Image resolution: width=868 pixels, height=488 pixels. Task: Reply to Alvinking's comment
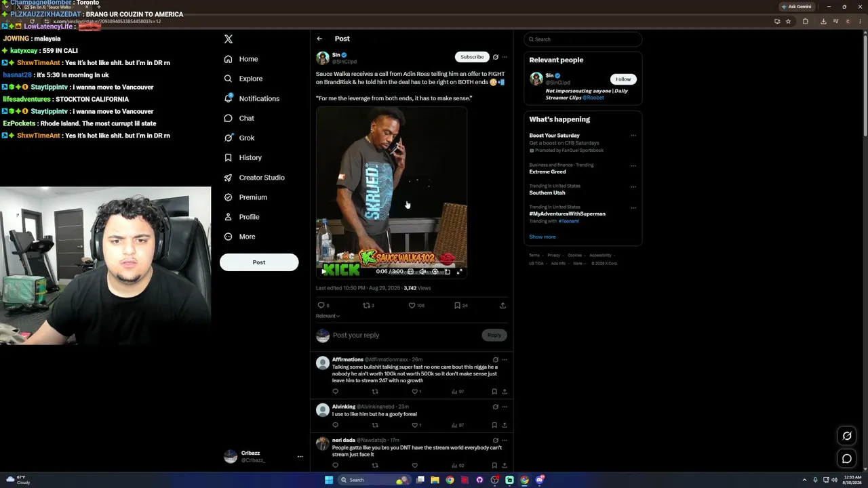pos(335,426)
